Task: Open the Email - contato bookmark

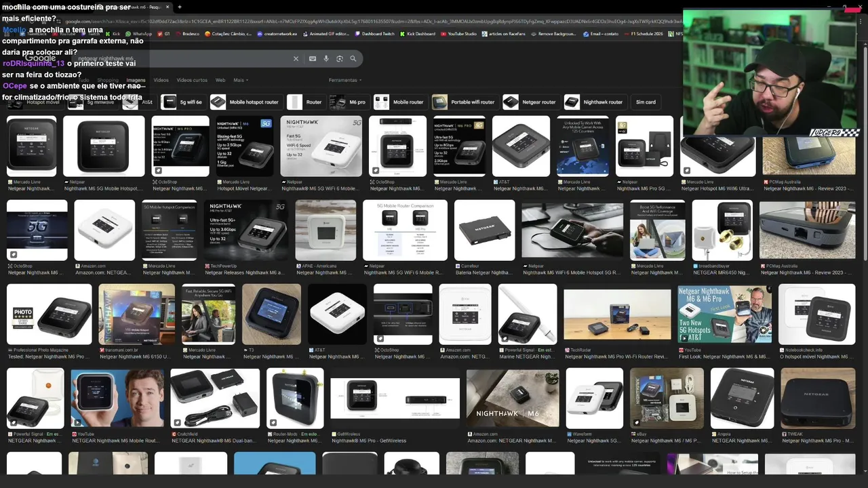Action: [601, 33]
